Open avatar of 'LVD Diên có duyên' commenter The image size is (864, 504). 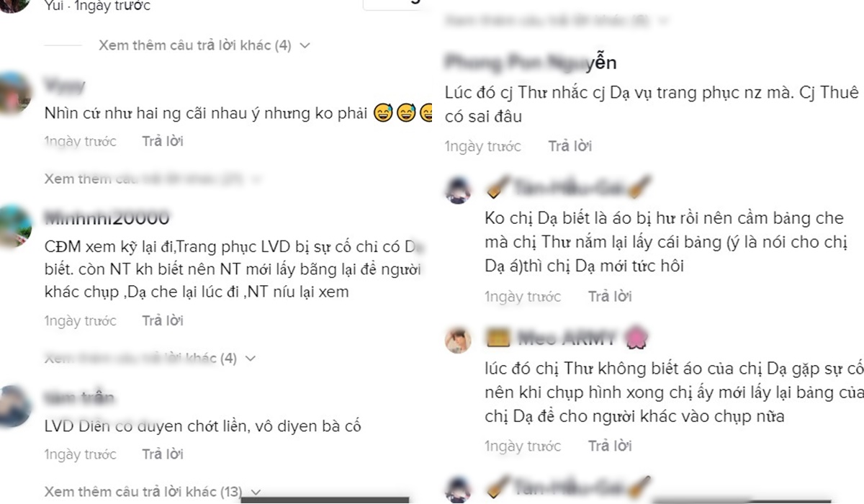click(x=16, y=406)
